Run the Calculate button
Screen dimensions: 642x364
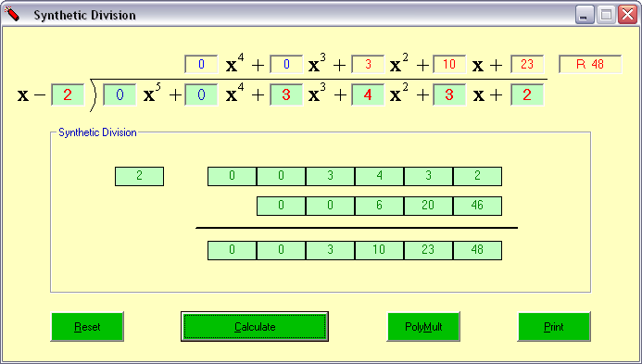[255, 327]
